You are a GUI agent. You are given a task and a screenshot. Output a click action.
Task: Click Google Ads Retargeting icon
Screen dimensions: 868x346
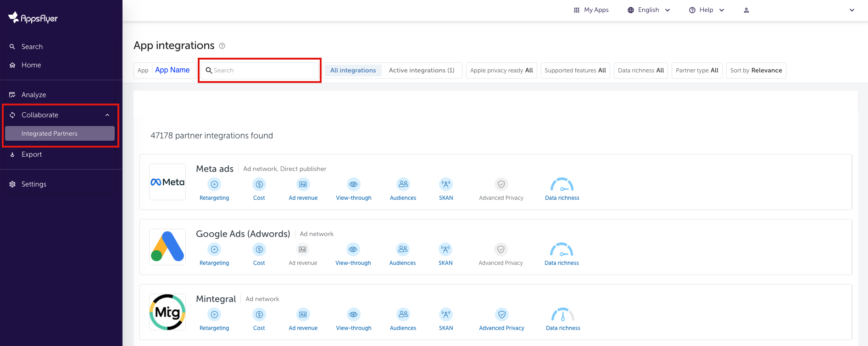(x=214, y=249)
